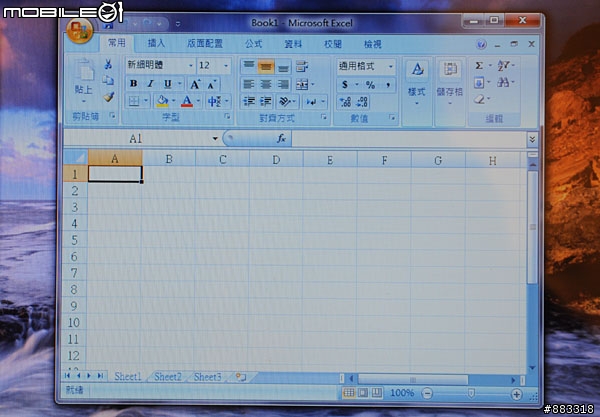The width and height of the screenshot is (600, 417).
Task: Click the Cut scissors icon
Action: 108,64
